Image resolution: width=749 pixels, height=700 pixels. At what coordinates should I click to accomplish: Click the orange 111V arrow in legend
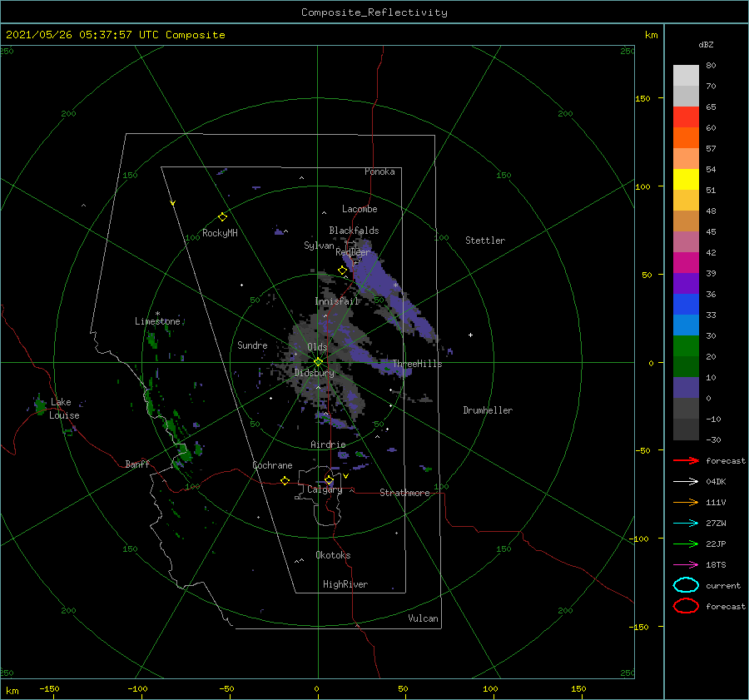[x=686, y=502]
